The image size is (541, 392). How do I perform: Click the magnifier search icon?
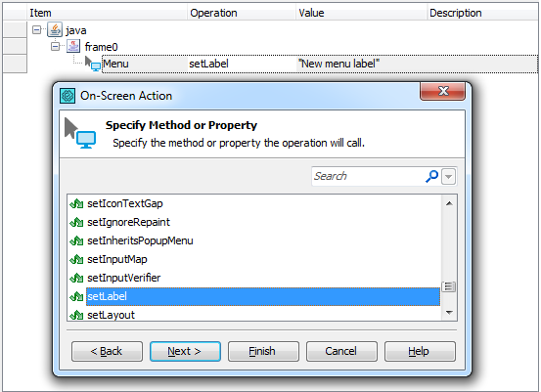[x=431, y=176]
